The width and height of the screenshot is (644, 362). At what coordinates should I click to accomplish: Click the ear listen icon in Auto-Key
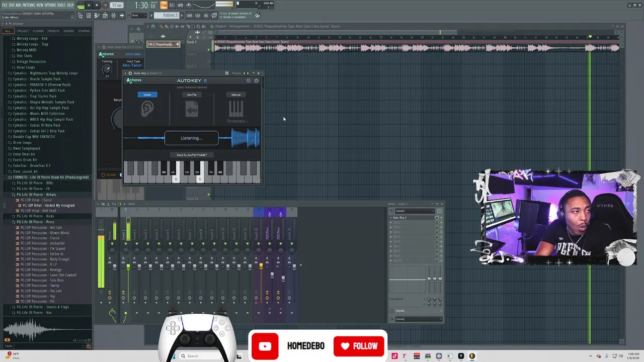(147, 109)
